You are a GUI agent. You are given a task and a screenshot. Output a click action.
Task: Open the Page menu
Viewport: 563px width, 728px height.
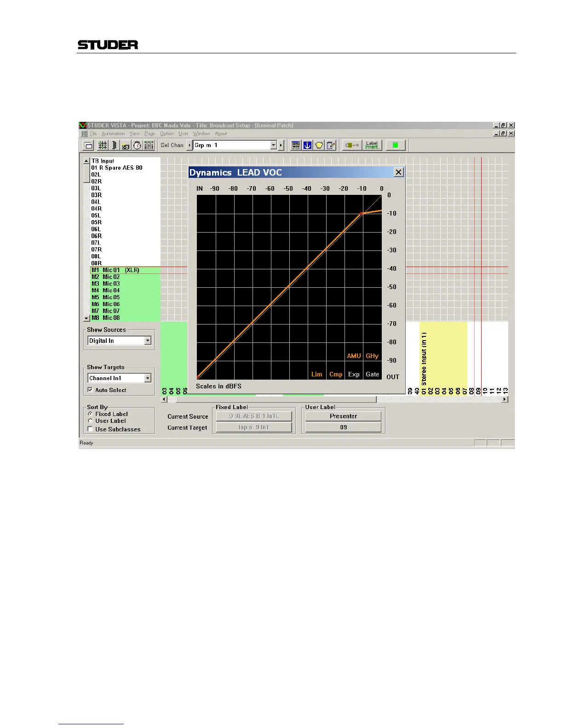(x=150, y=134)
